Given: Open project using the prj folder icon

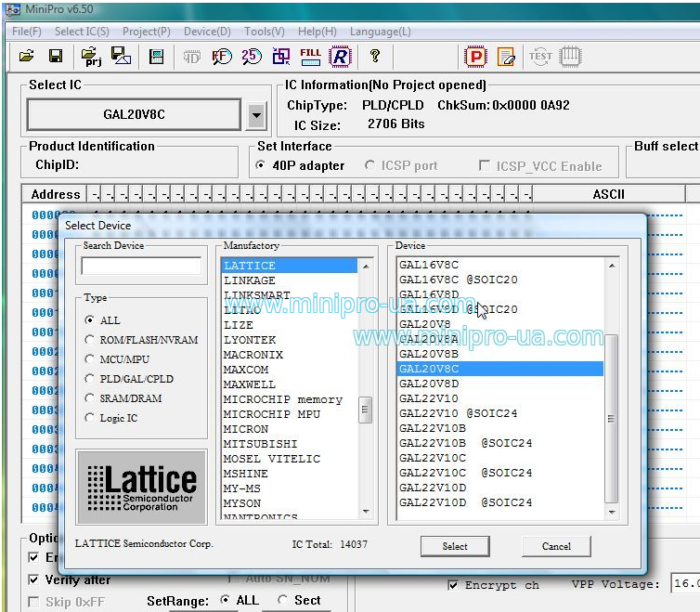Looking at the screenshot, I should click(91, 57).
